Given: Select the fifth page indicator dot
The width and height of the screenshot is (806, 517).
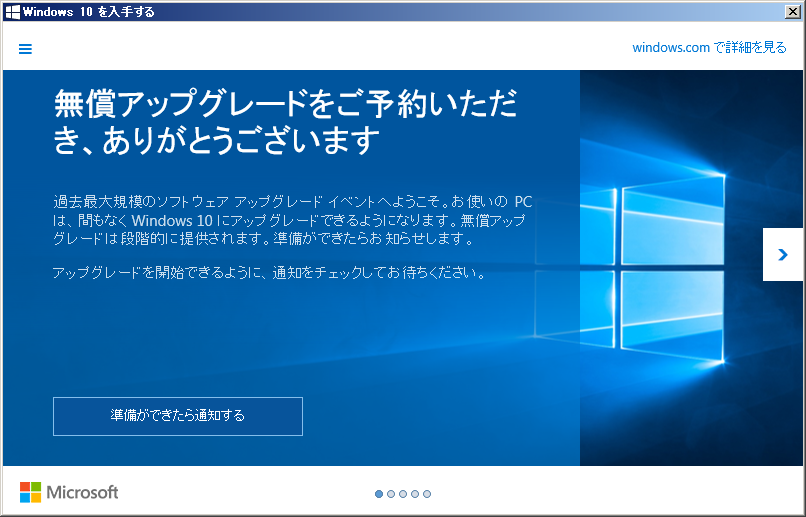Looking at the screenshot, I should click(427, 494).
